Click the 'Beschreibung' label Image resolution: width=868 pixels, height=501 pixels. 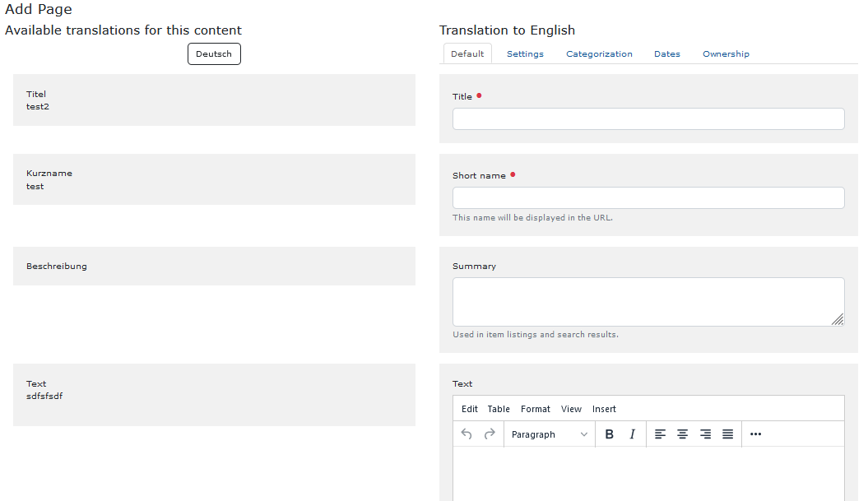(x=57, y=267)
